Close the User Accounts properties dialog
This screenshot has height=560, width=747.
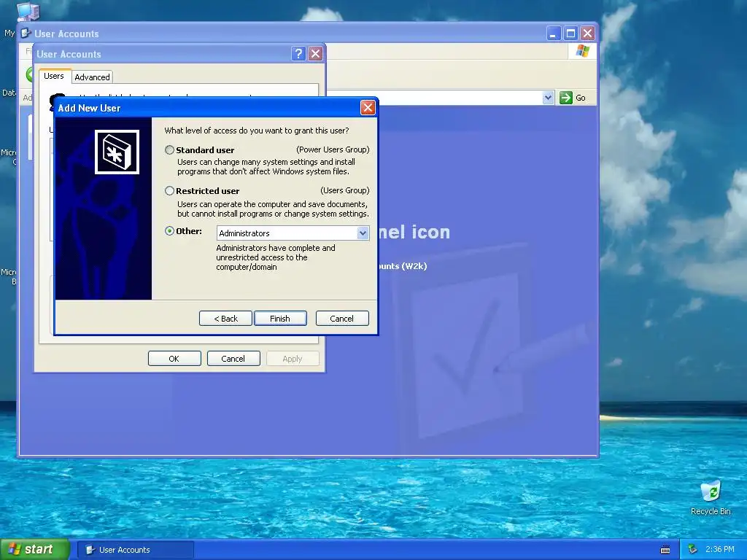315,54
